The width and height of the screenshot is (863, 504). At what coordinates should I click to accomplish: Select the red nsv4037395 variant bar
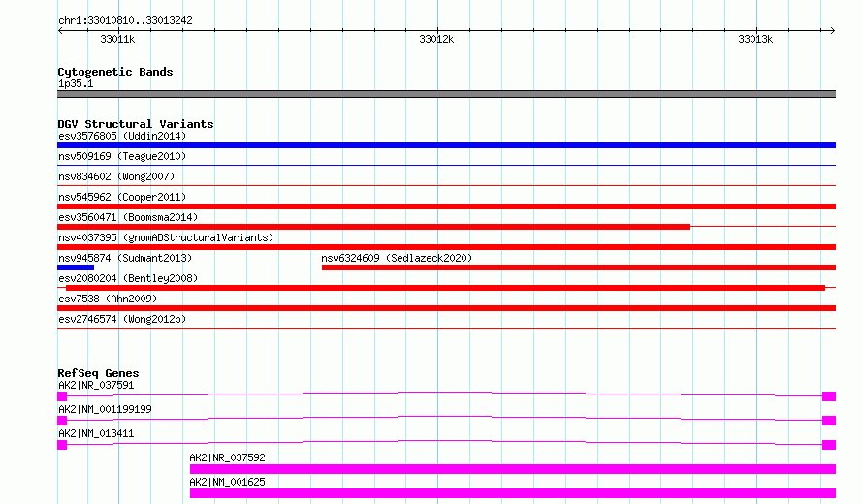[446, 247]
